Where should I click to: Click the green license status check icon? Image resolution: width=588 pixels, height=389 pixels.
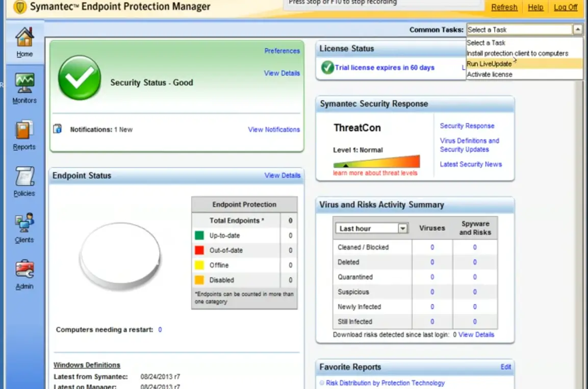(x=327, y=67)
